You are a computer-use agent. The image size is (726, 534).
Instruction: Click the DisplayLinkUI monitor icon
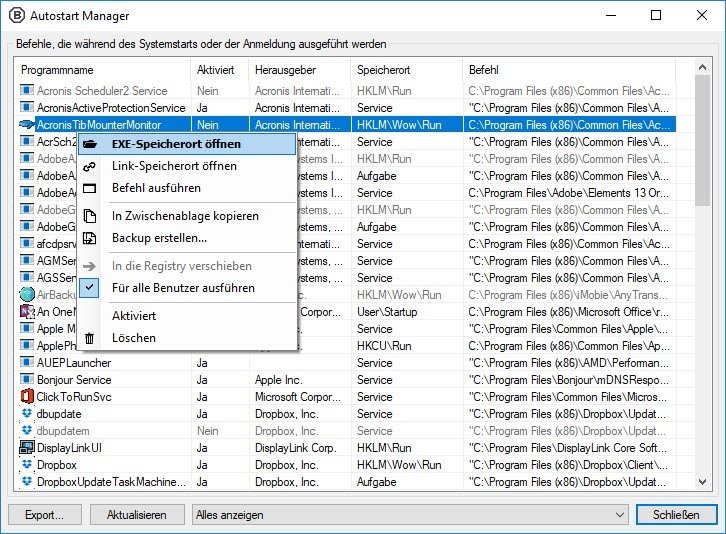27,447
